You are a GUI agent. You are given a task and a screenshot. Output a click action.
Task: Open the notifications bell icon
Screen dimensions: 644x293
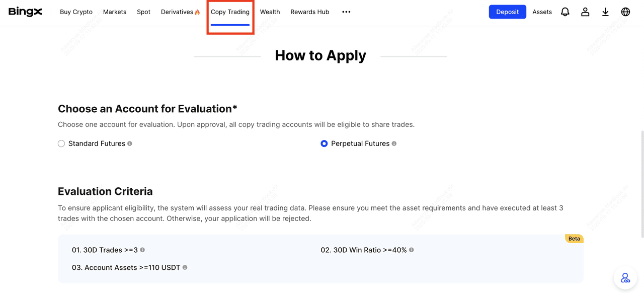[x=565, y=12]
